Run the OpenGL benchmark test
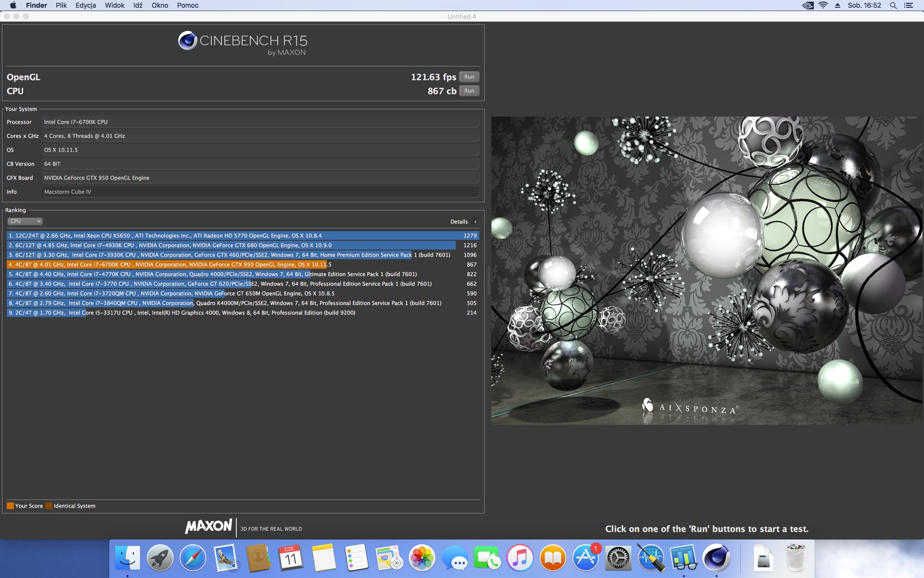 click(469, 77)
